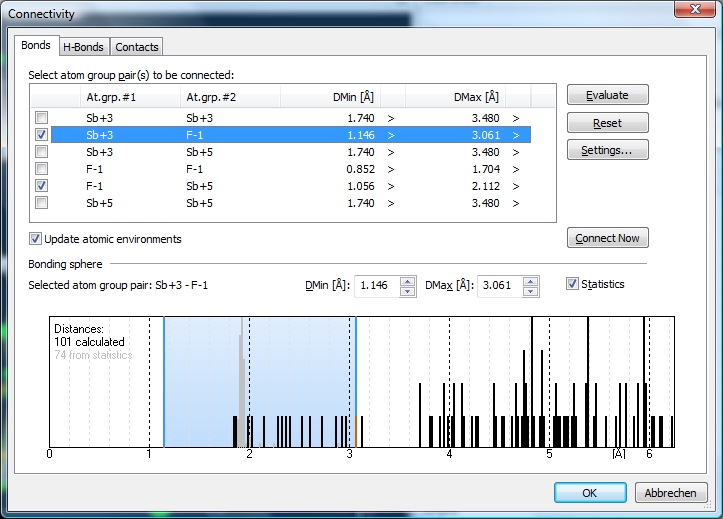Check the F-1 to F-1 pair checkbox
The image size is (723, 519).
41,169
